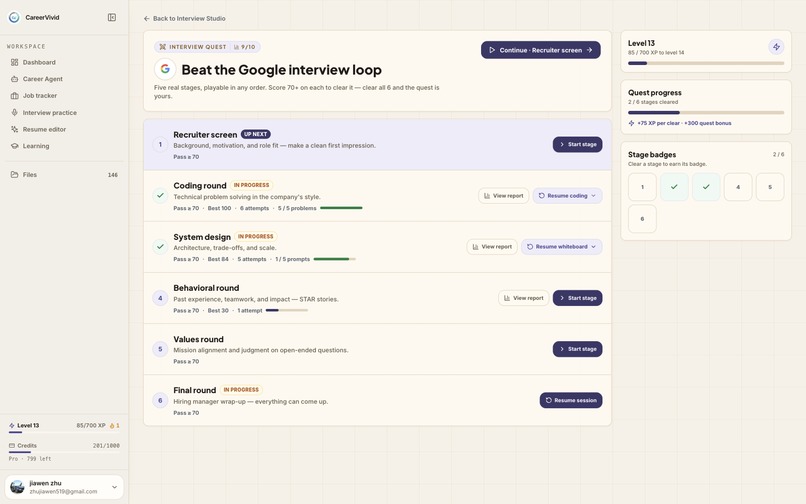Select stage badge 5
Screen dimensions: 806x504
(x=770, y=187)
